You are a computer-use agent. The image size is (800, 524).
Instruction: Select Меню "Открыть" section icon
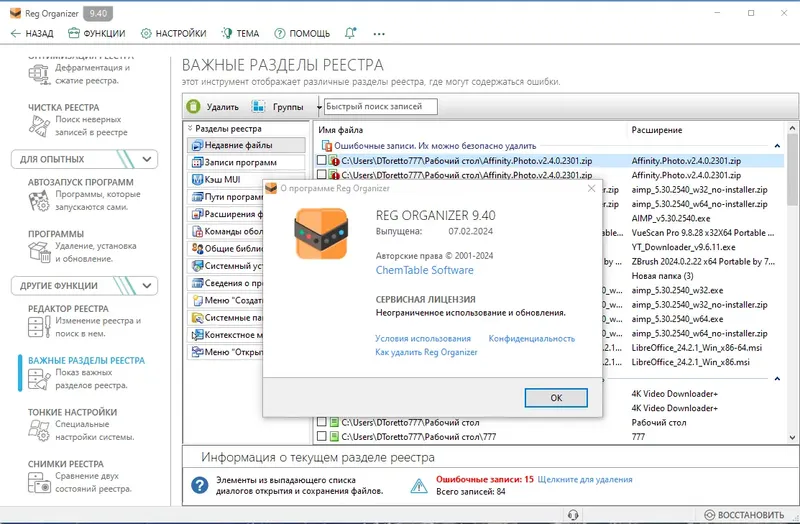pos(197,352)
